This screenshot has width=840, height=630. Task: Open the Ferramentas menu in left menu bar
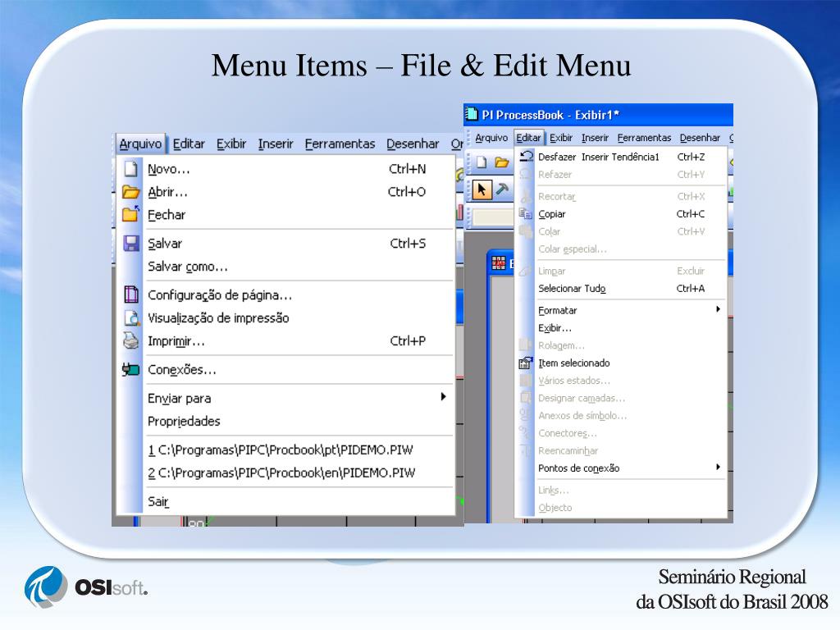[x=340, y=144]
